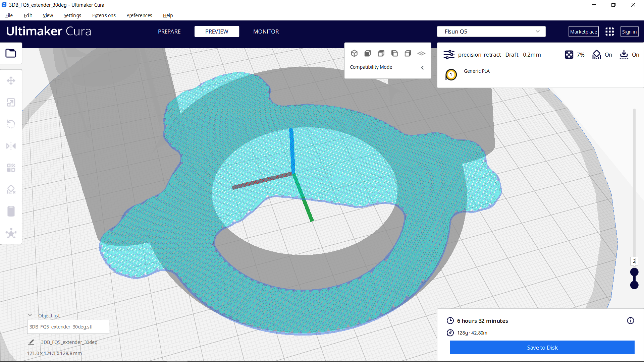This screenshot has height=362, width=644.
Task: Open the Per Model Settings tool
Action: coord(11,168)
